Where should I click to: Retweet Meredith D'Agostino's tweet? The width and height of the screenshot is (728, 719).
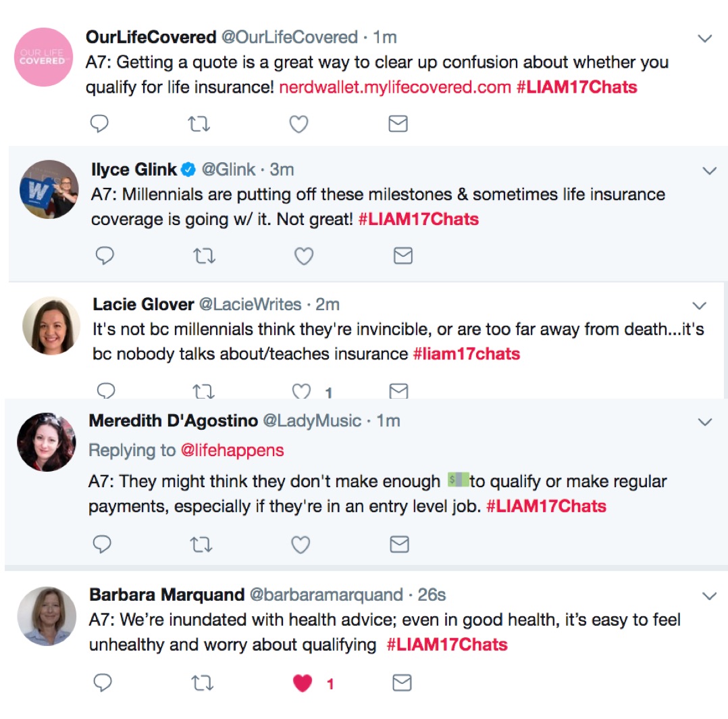point(201,545)
